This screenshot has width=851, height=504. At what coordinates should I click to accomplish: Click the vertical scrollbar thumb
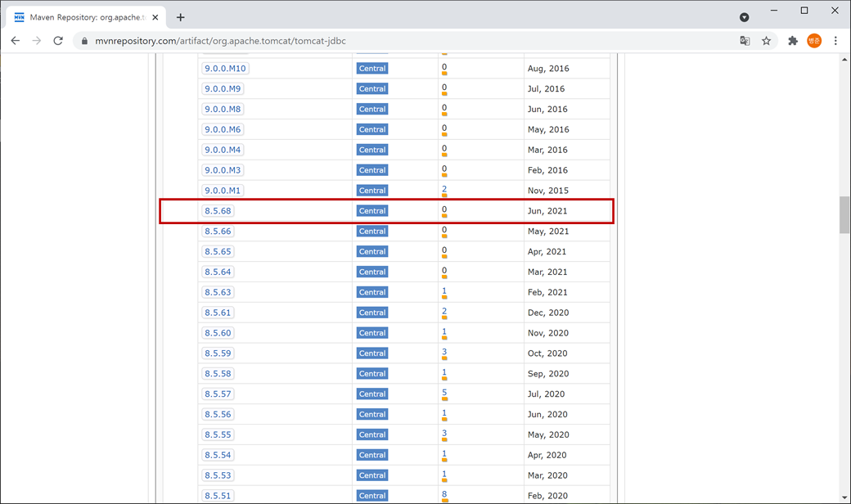click(844, 215)
